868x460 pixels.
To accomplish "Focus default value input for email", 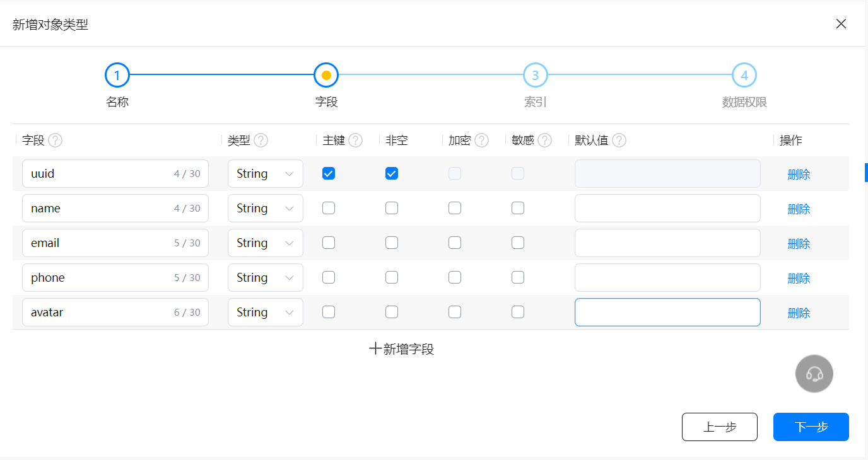I will pyautogui.click(x=667, y=243).
